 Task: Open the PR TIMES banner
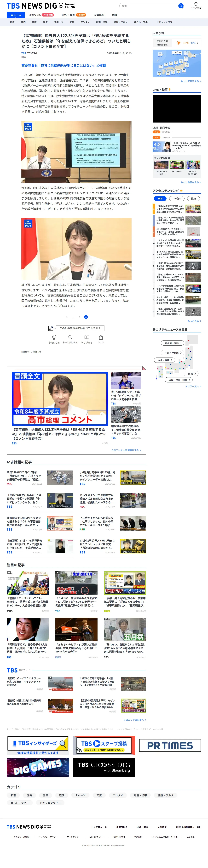point(170,745)
